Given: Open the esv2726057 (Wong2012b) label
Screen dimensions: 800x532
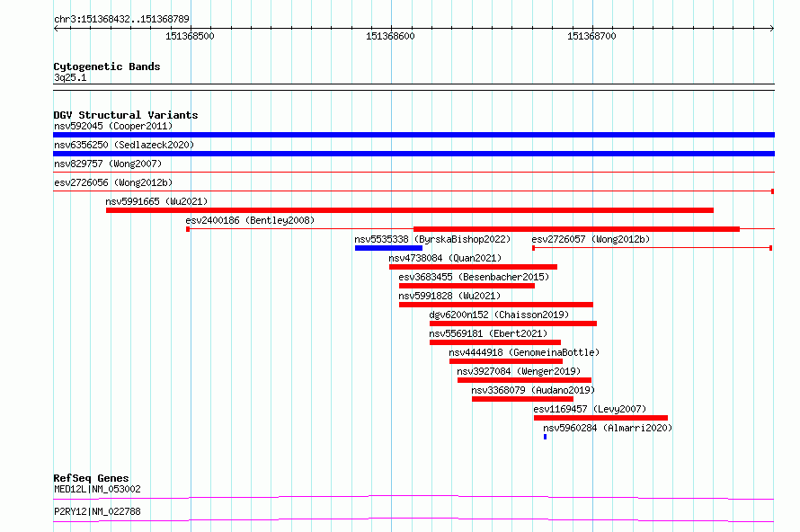Looking at the screenshot, I should pos(591,239).
